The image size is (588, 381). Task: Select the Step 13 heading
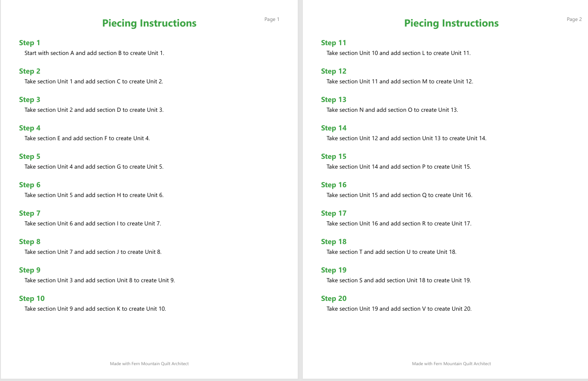tap(334, 100)
